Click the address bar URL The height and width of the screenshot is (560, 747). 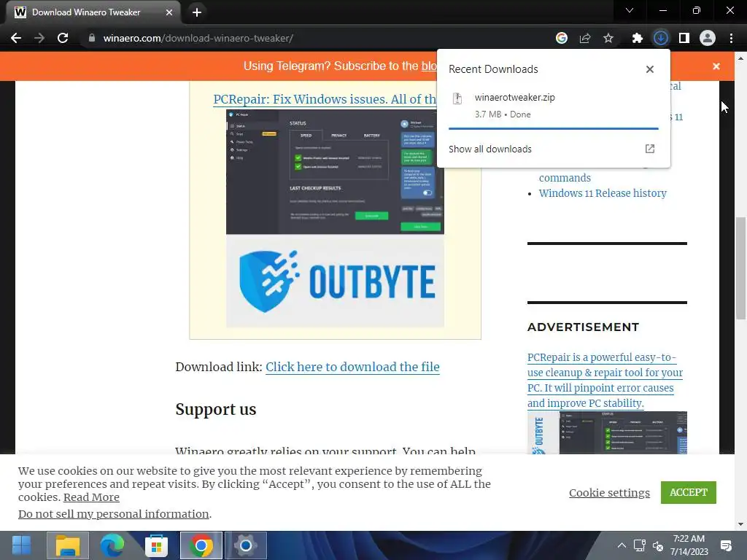point(198,38)
